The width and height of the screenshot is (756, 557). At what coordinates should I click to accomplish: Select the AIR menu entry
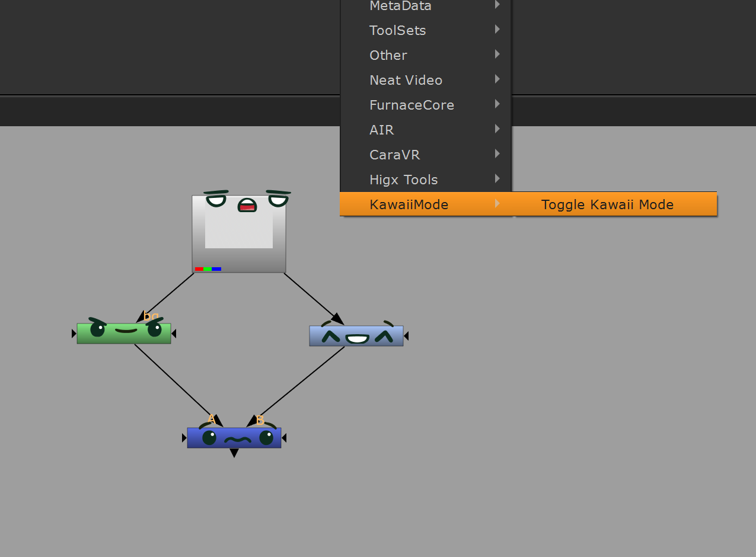(381, 130)
